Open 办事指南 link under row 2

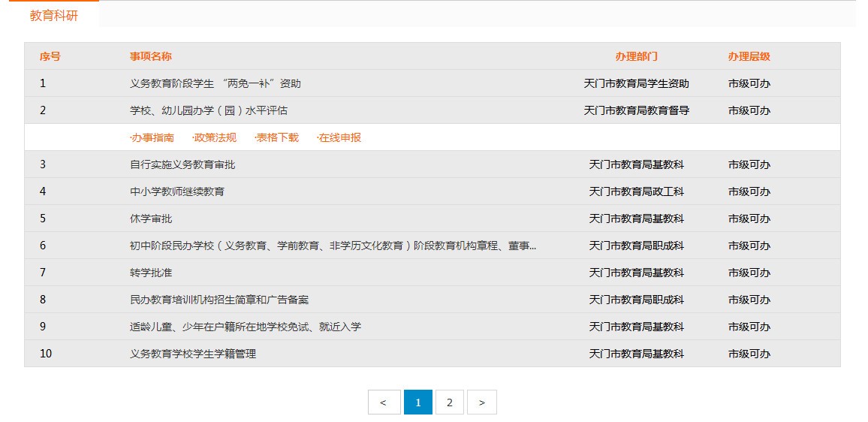(151, 138)
